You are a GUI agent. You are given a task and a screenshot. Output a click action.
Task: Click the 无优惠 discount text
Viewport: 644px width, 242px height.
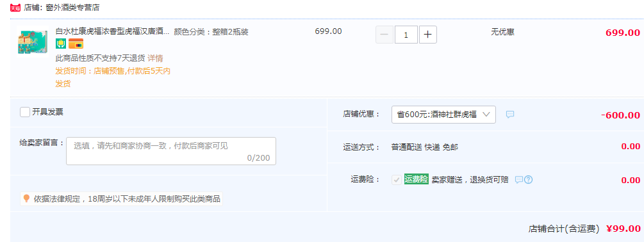(502, 31)
